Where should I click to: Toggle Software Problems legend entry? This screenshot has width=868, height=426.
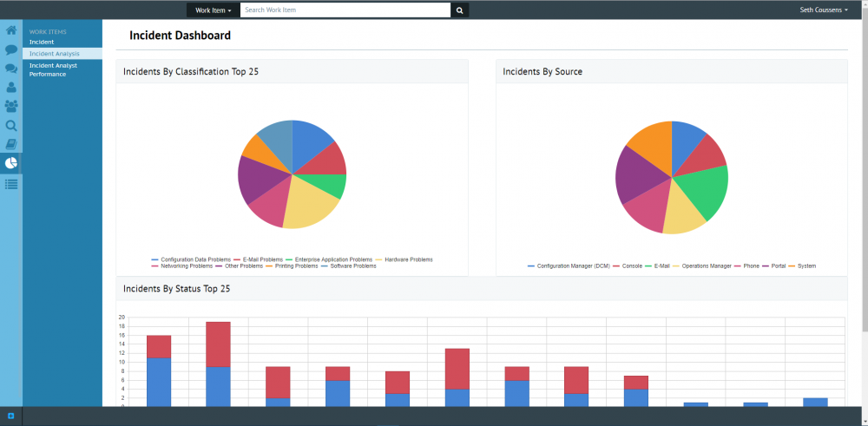click(348, 266)
